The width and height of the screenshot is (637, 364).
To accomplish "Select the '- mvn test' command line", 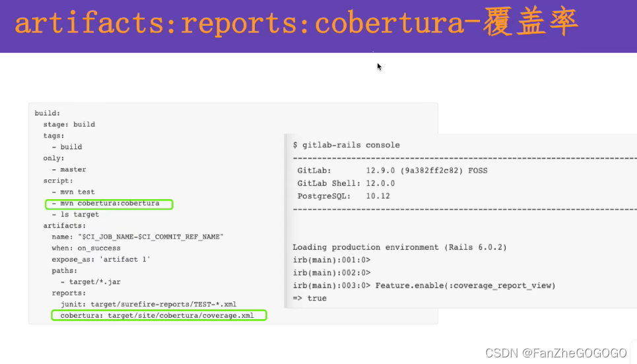I will (x=73, y=192).
